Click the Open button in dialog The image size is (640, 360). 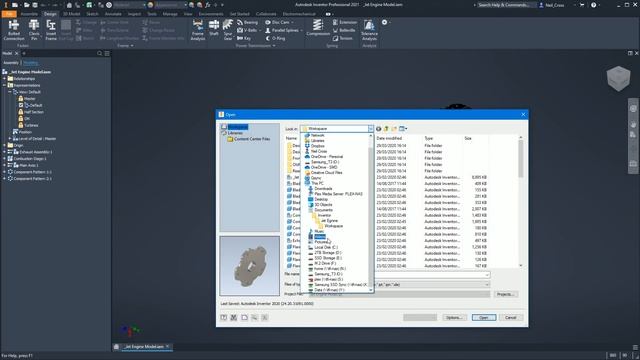(484, 318)
